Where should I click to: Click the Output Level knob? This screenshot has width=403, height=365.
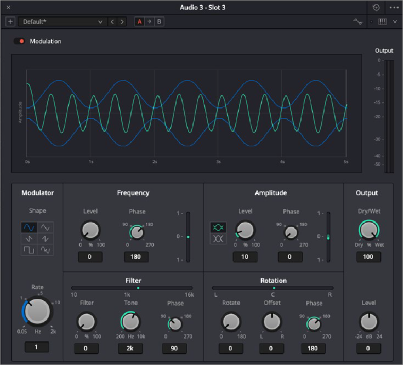[369, 322]
